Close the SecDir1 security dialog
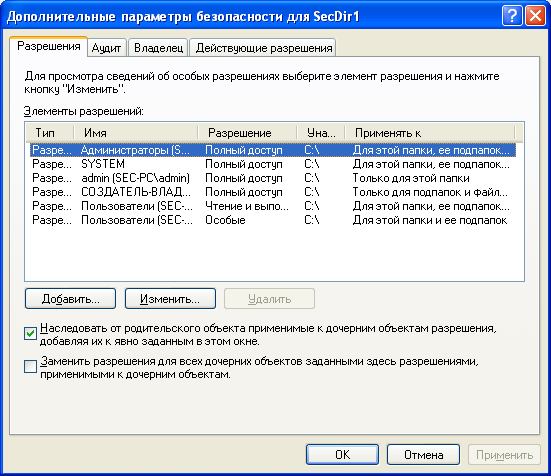Image resolution: width=551 pixels, height=476 pixels. (x=535, y=16)
